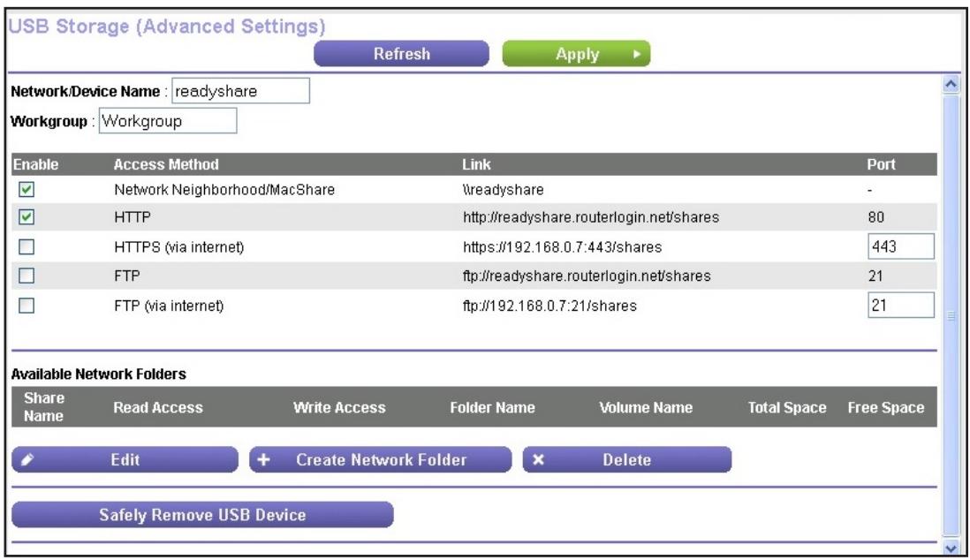Click the vertical scrollbar thumb
The width and height of the screenshot is (970, 560).
951,315
